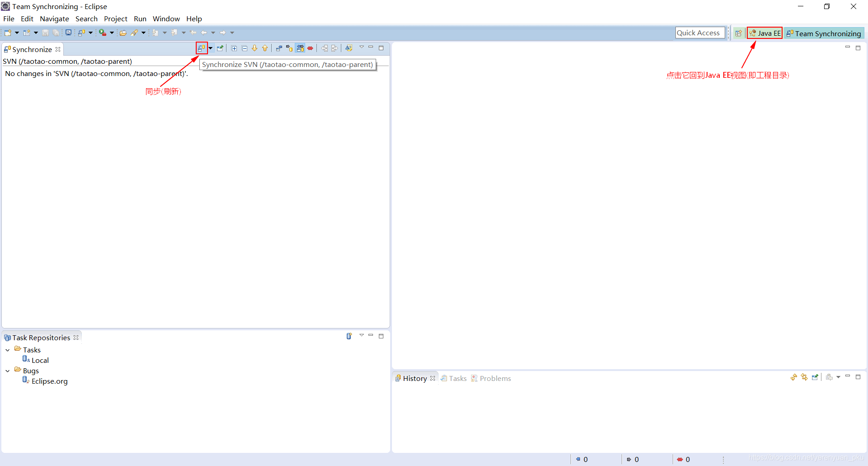
Task: Click the Commit all outgoing changes icon
Action: 335,48
